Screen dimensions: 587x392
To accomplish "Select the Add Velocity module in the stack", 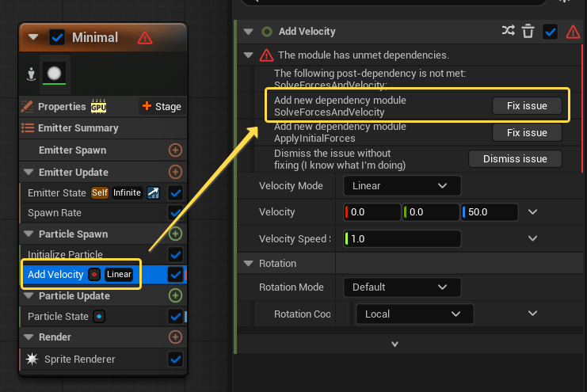I will point(55,275).
